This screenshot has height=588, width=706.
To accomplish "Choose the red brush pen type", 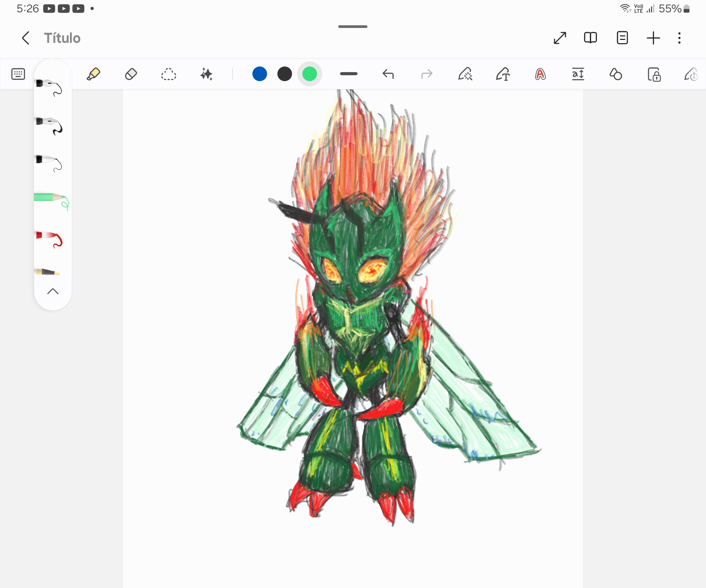I will point(50,239).
